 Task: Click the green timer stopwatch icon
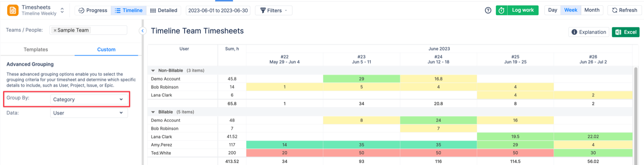point(501,10)
